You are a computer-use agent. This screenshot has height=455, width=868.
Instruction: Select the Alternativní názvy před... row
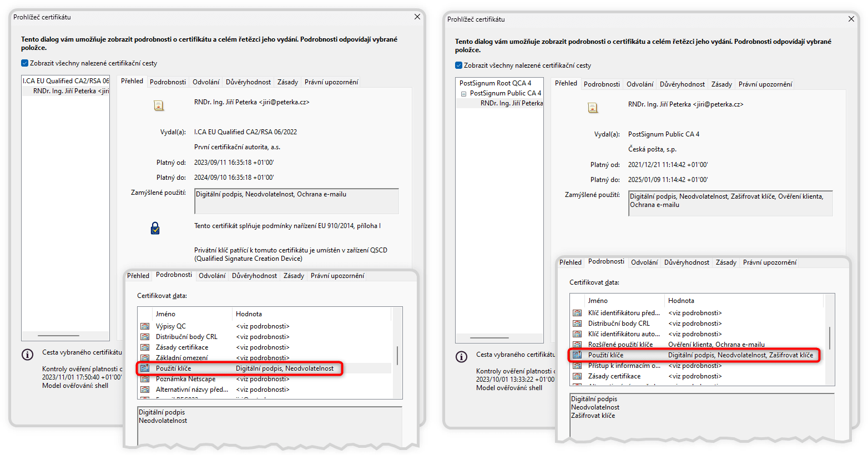click(191, 390)
